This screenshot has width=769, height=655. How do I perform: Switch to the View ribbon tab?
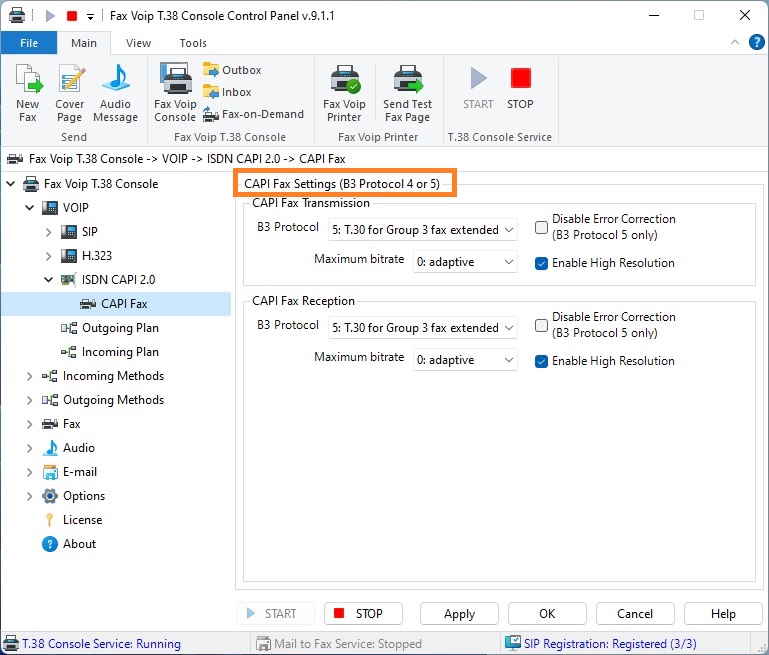pyautogui.click(x=138, y=43)
